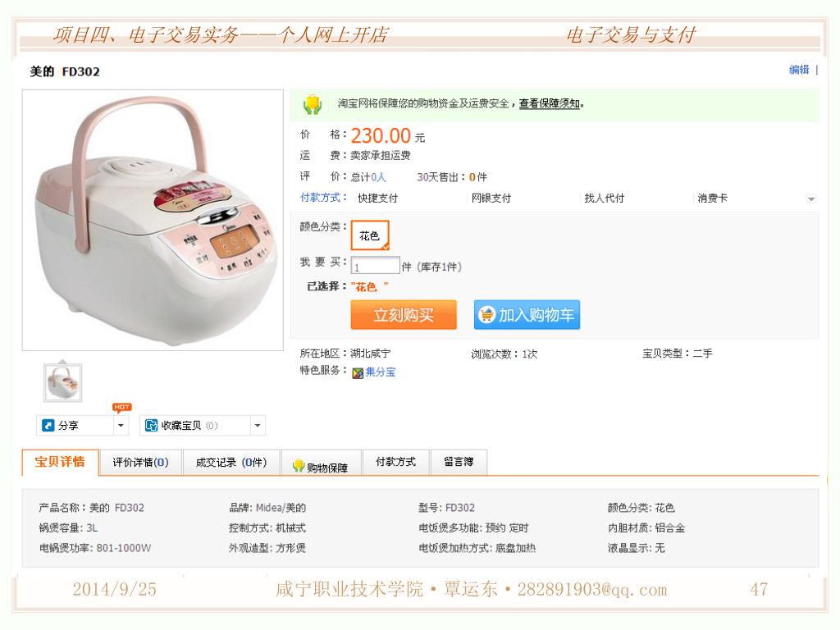This screenshot has width=840, height=630.
Task: Switch to 成交记录 tab
Action: tap(231, 463)
